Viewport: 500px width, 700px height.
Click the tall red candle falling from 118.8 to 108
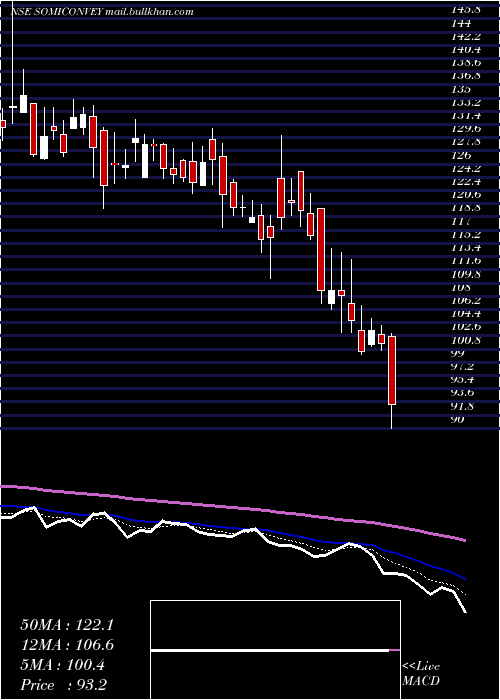point(321,249)
